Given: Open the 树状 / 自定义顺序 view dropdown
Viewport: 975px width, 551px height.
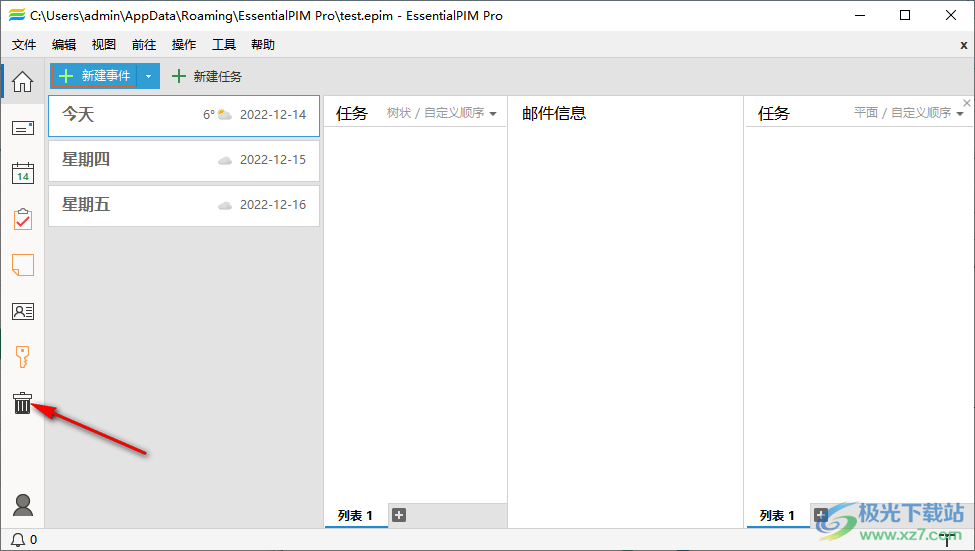Looking at the screenshot, I should point(441,113).
